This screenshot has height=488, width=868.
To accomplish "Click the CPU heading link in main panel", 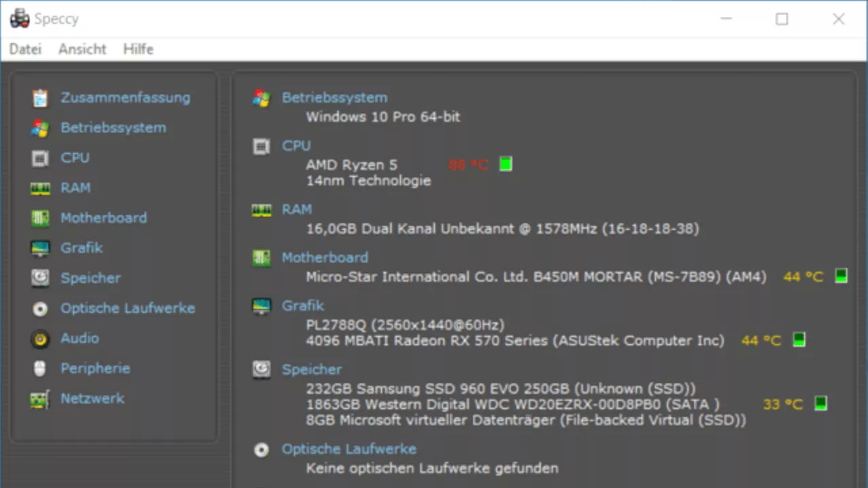I will pos(296,146).
